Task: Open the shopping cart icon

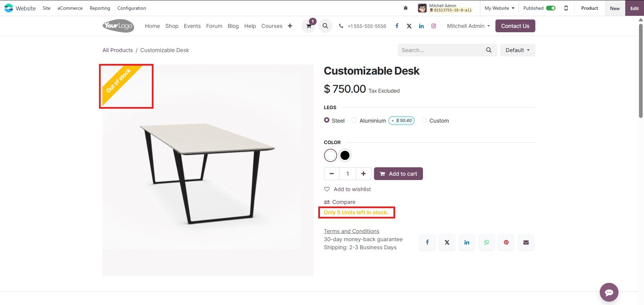Action: (309, 26)
